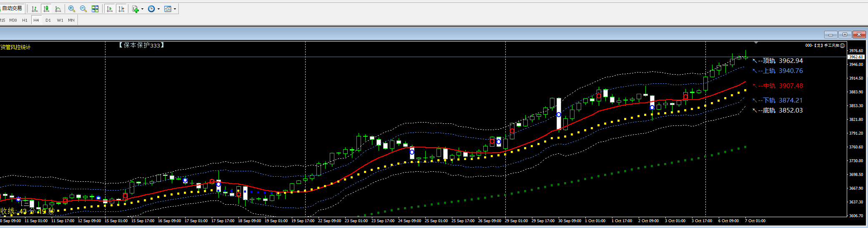Restore the chart window size
Viewport: 868px width, 228px height.
tap(845, 35)
